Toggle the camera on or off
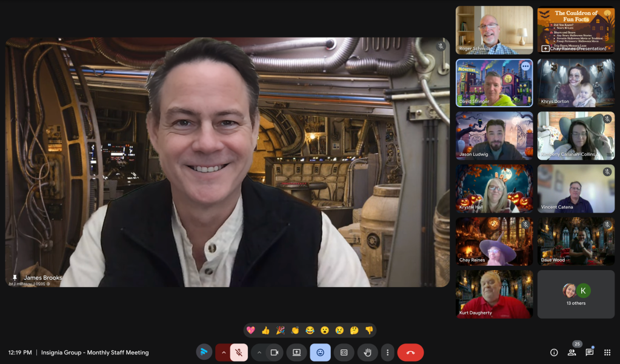This screenshot has width=620, height=364. 274,352
